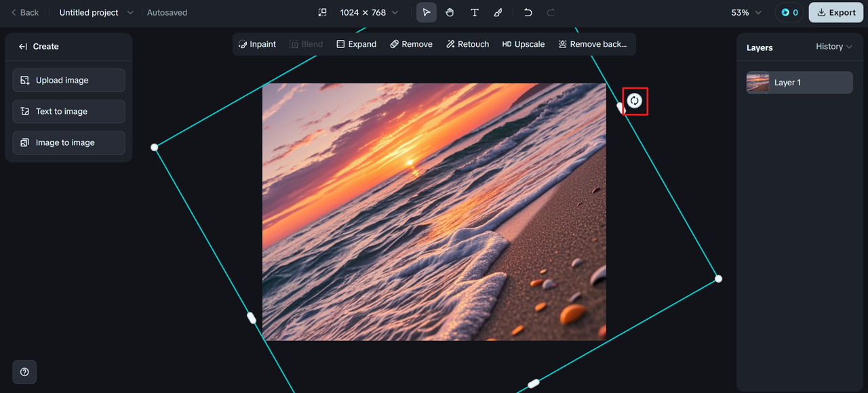Viewport: 868px width, 393px height.
Task: Click the canvas resize icon
Action: click(323, 13)
